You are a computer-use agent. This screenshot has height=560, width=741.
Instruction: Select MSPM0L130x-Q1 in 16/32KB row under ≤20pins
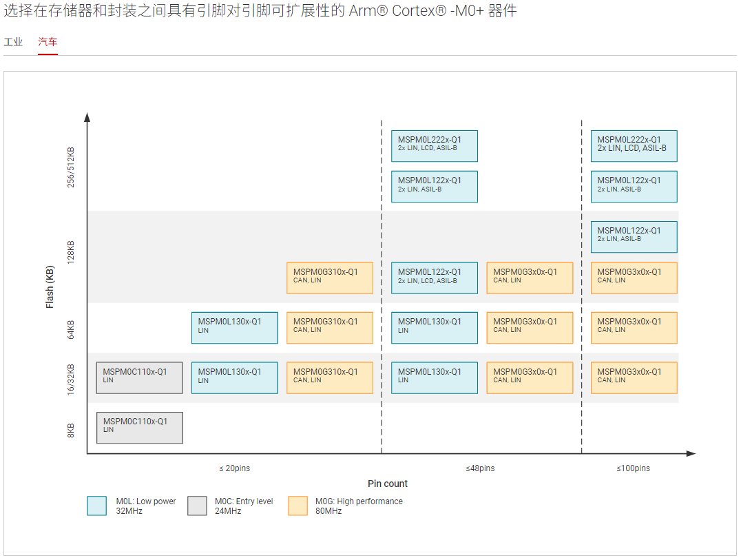click(235, 377)
